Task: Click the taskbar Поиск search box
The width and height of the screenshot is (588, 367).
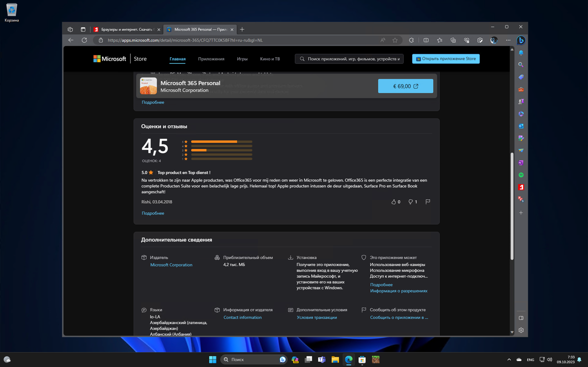Action: 254,360
